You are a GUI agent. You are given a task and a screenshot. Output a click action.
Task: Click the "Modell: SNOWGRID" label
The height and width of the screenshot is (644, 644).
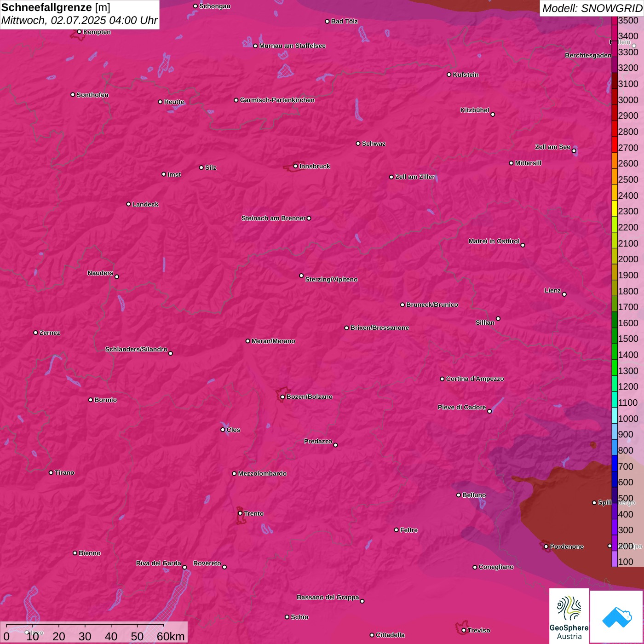click(592, 8)
